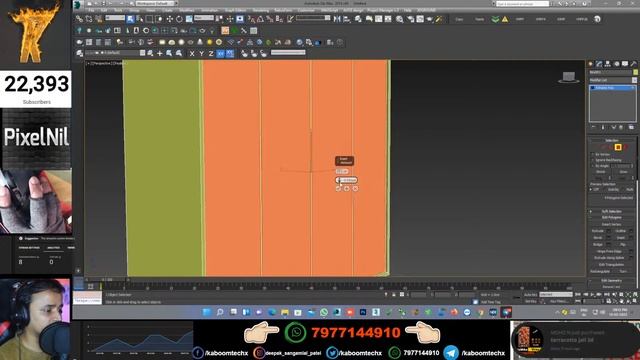
Task: Click the Pin Stack icon
Action: click(x=593, y=127)
